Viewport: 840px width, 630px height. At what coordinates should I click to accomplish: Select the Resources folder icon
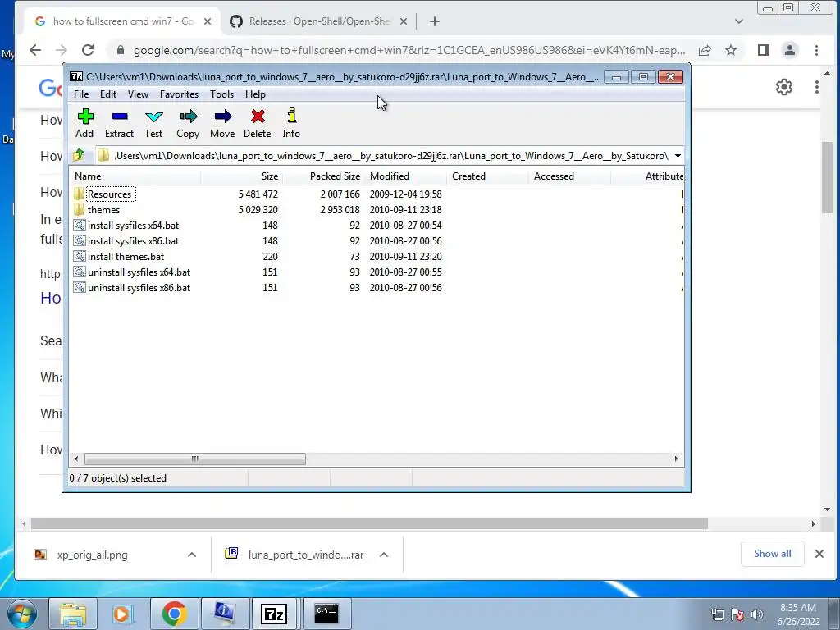click(x=80, y=194)
